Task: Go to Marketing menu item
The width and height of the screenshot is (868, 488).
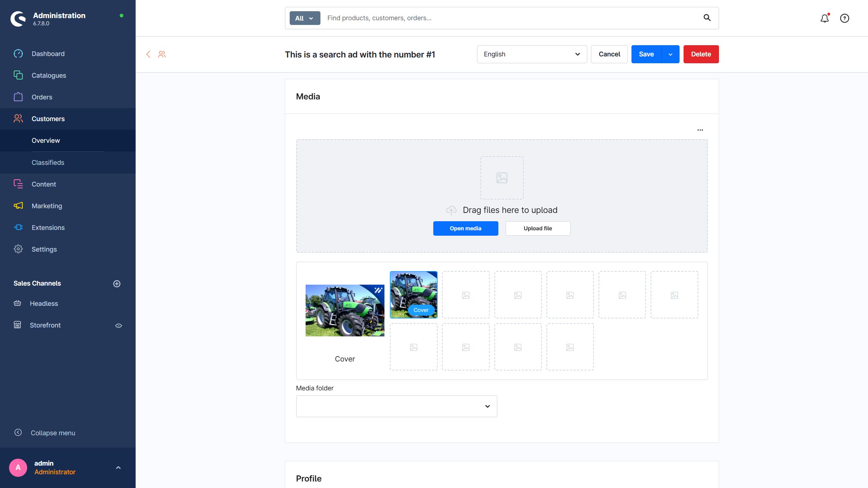Action: 47,206
